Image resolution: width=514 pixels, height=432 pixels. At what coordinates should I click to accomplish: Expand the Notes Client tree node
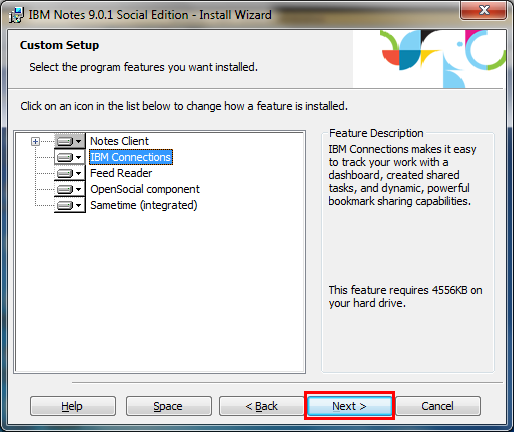tap(35, 141)
